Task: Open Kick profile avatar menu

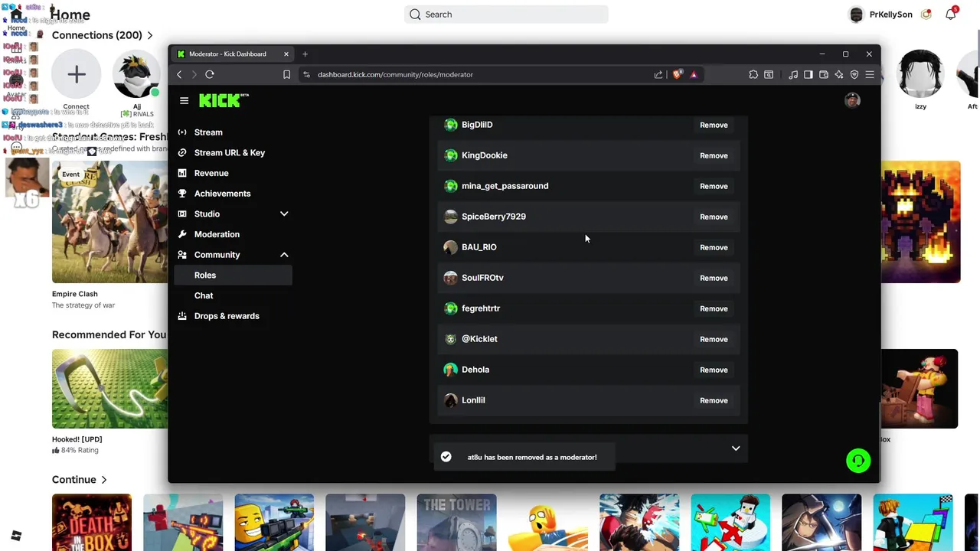Action: click(852, 100)
